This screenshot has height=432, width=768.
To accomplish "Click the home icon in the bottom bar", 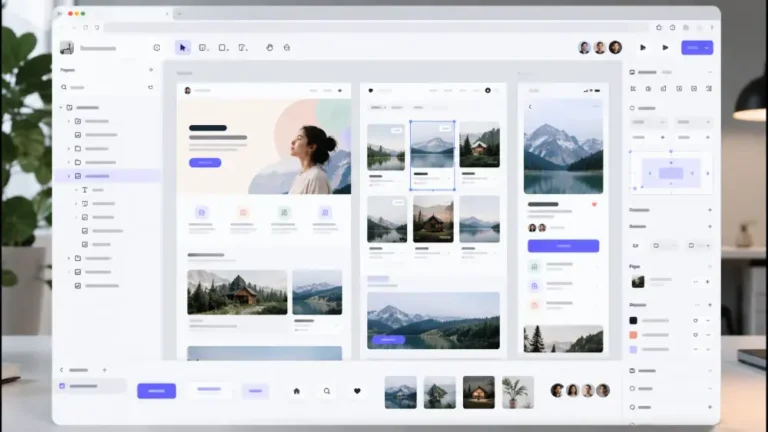I will [x=296, y=391].
